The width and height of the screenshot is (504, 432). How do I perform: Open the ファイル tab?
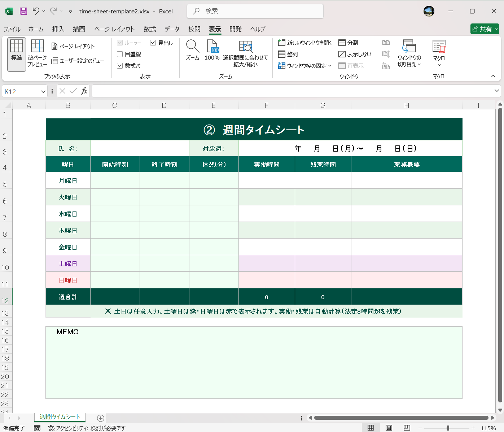[12, 29]
